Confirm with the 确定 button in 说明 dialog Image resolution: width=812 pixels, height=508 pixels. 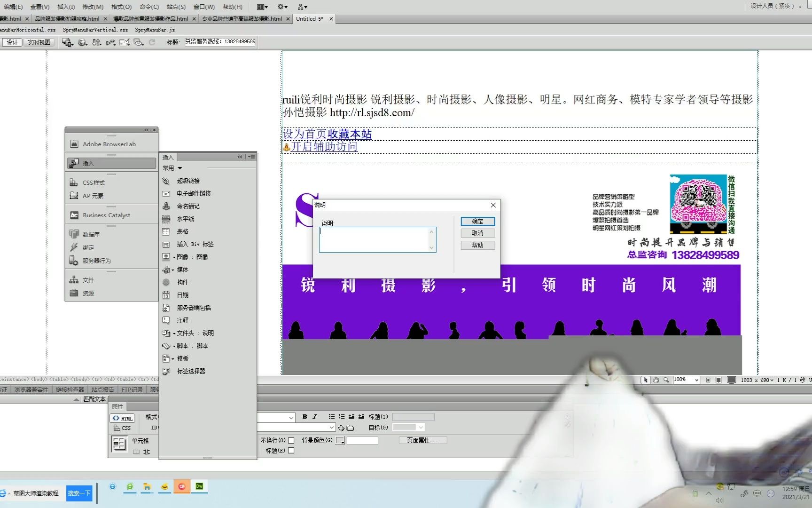coord(477,221)
